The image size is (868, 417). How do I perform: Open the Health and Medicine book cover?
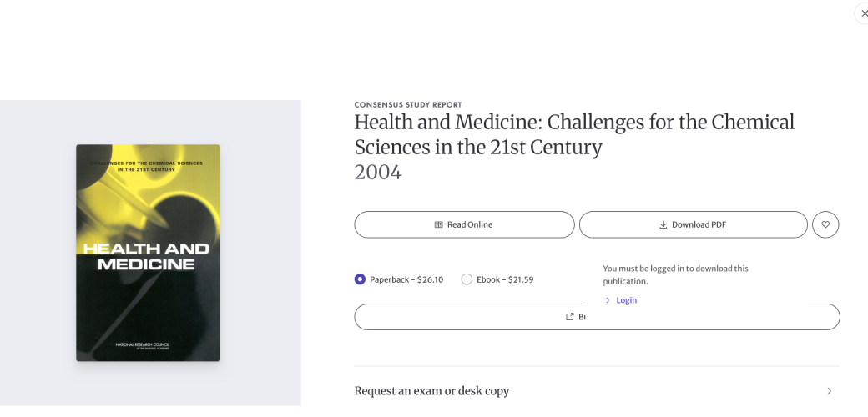coord(148,253)
